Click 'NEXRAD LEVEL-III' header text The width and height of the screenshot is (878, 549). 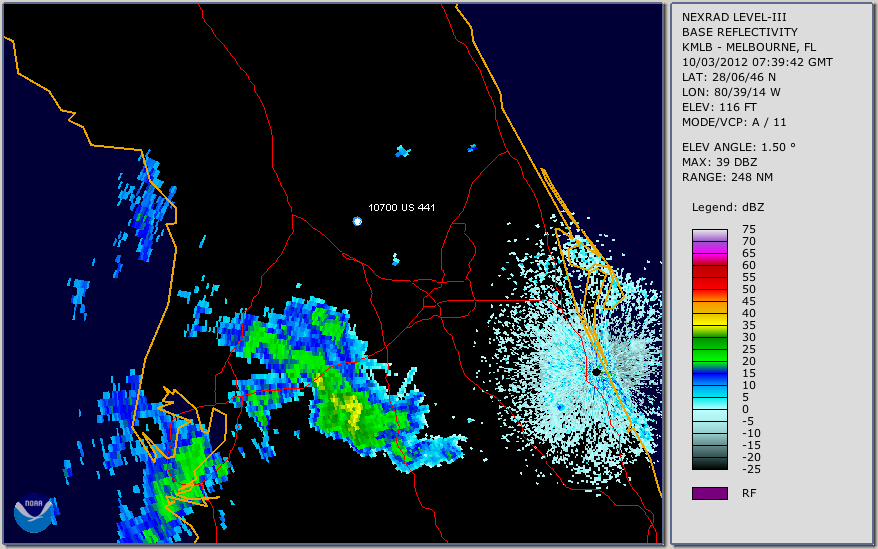click(x=734, y=17)
